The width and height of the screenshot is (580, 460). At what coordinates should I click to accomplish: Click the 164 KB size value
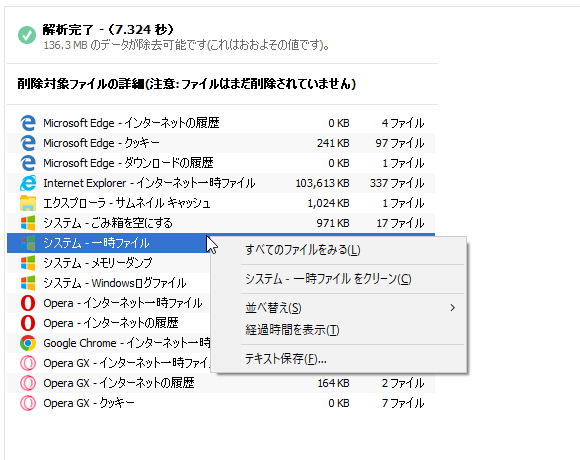click(333, 383)
